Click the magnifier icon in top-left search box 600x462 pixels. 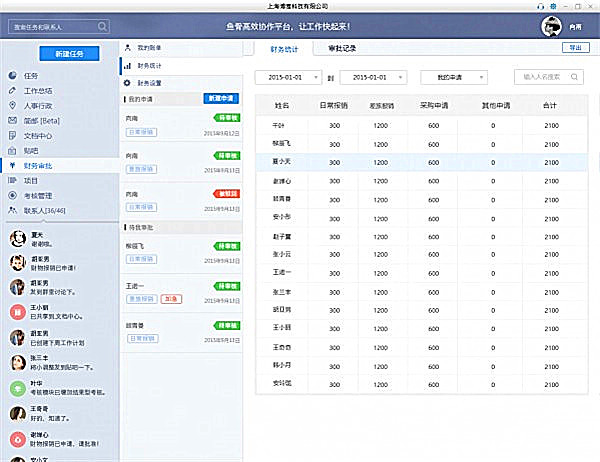tap(103, 24)
